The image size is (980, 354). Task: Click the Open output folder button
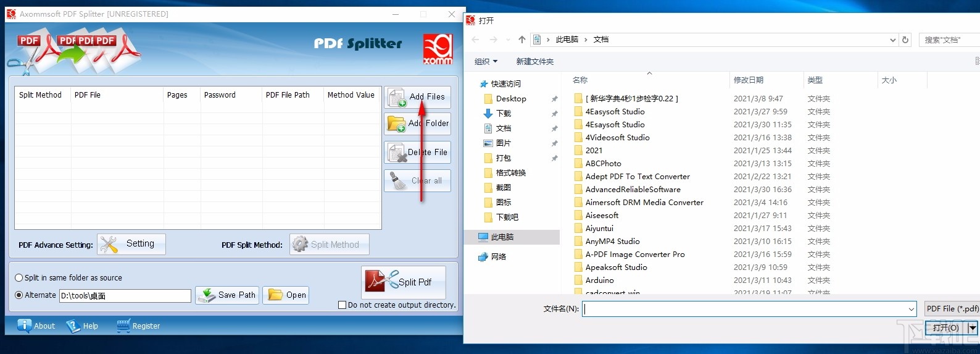286,295
